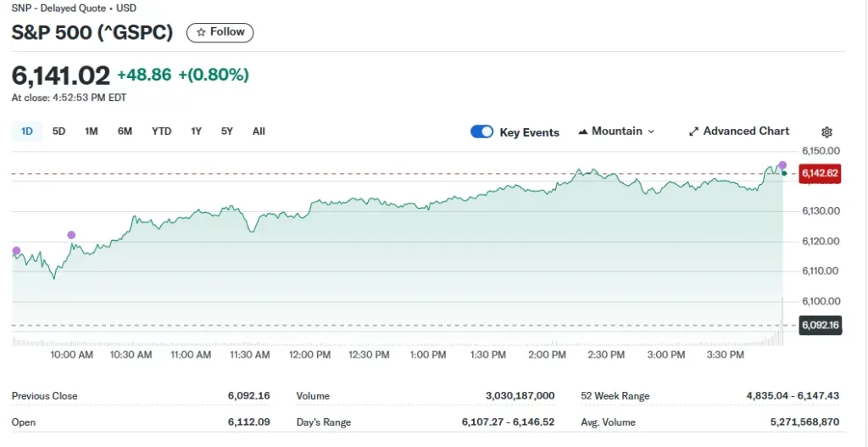Image resolution: width=868 pixels, height=447 pixels.
Task: Switch to the 5D time range
Action: coord(58,131)
